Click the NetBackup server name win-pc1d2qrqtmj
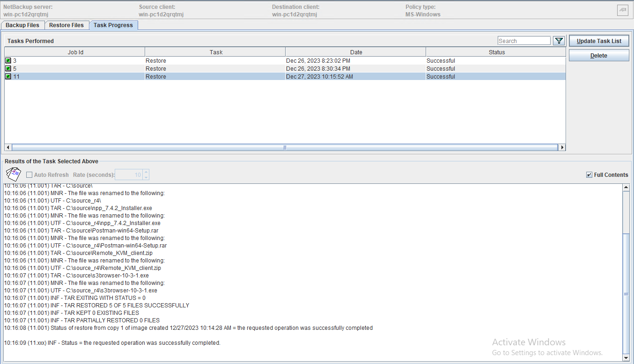This screenshot has height=364, width=634. pos(26,15)
